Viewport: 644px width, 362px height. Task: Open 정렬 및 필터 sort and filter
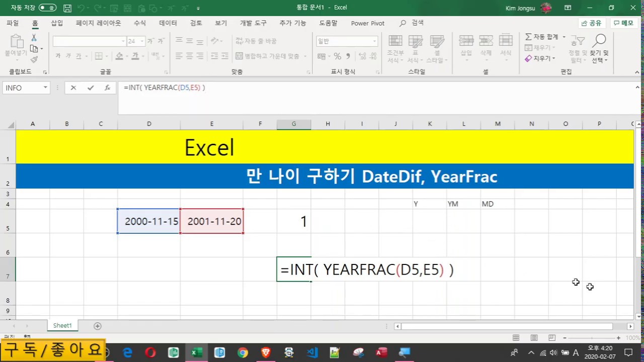[578, 49]
